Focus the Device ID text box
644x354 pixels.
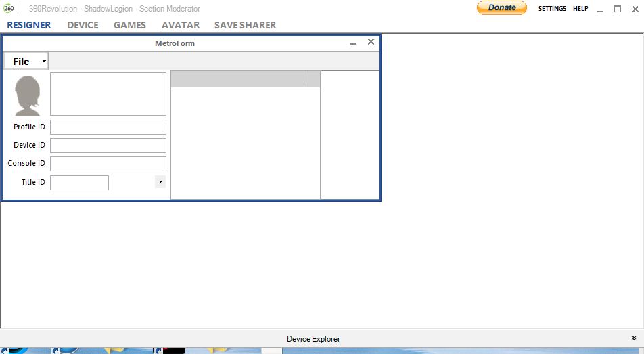[x=108, y=146]
